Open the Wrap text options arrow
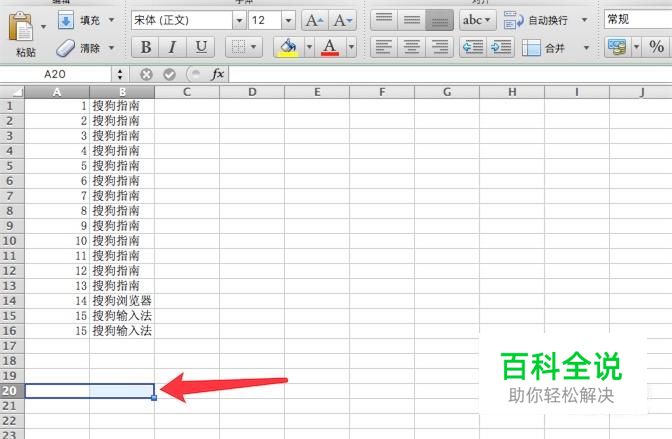This screenshot has width=672, height=439. (585, 20)
